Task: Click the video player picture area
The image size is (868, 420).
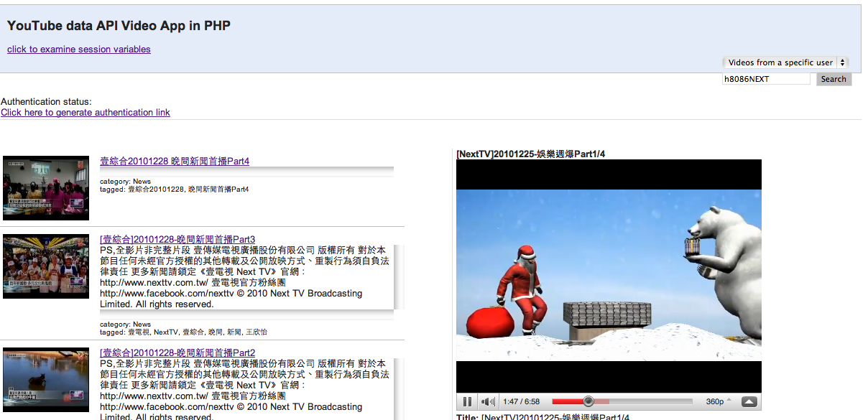Action: coord(609,275)
